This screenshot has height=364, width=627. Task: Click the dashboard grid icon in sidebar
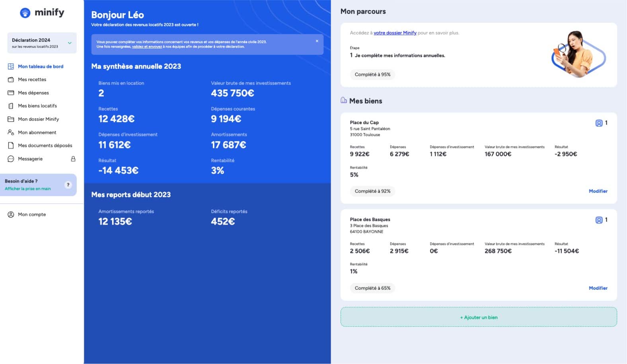click(11, 66)
